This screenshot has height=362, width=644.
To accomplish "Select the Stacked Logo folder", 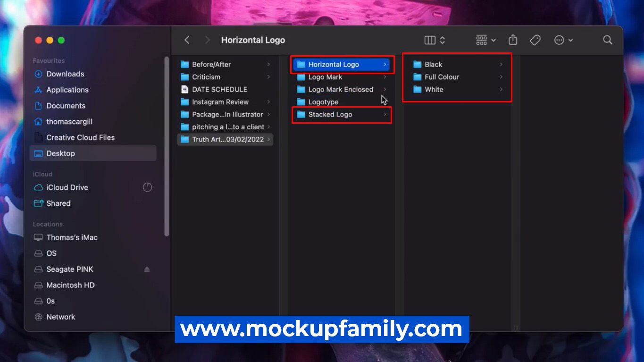I will (x=330, y=114).
